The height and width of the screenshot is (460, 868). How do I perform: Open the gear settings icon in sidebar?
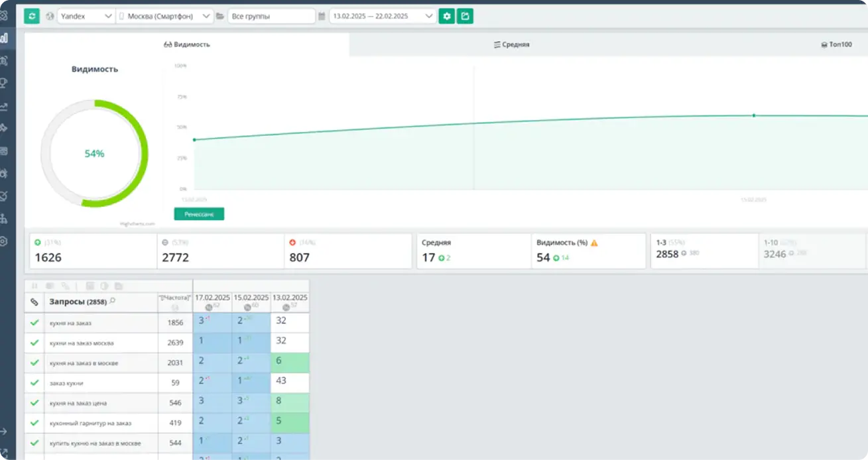click(4, 241)
